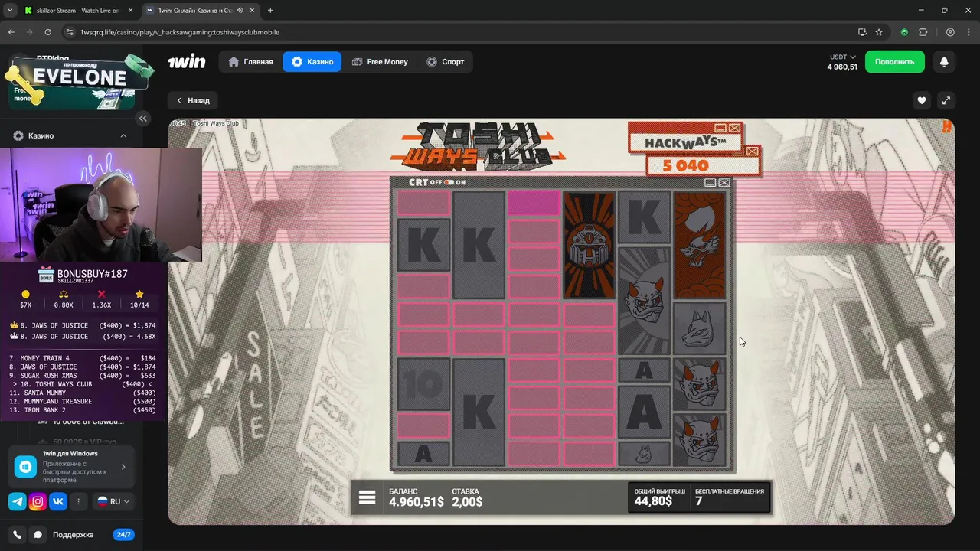Toggle the CRT off/on switch
This screenshot has height=551, width=980.
pos(449,182)
